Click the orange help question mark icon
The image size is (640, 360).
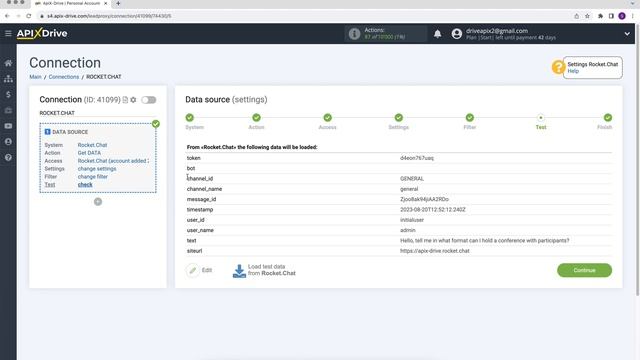coord(558,67)
